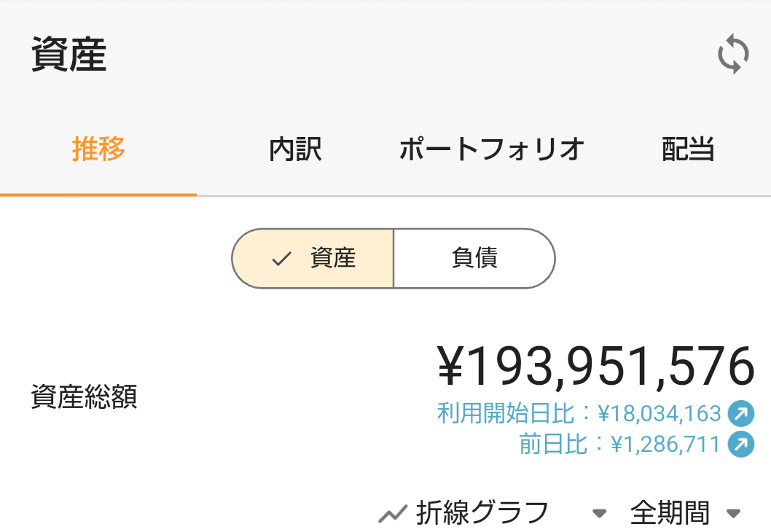The height and width of the screenshot is (532, 771).
Task: Tap the refresh sync icon
Action: 733,55
